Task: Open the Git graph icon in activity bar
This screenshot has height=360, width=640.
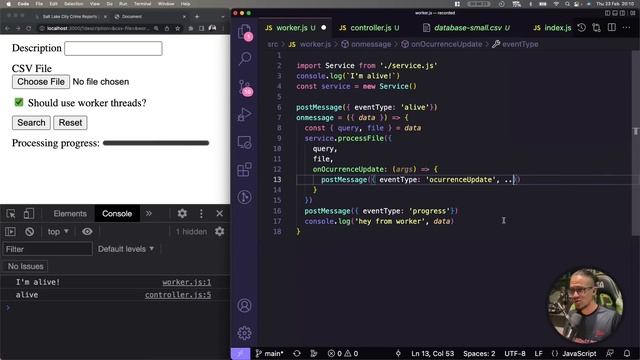Action: (244, 197)
